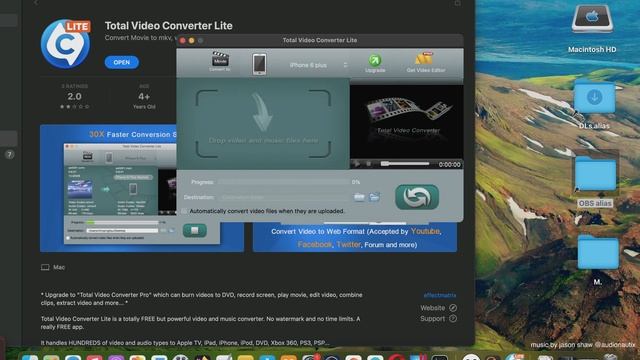Screen dimensions: 640x360
Task: Click the Mac platform icon below screenshots
Action: [x=45, y=267]
